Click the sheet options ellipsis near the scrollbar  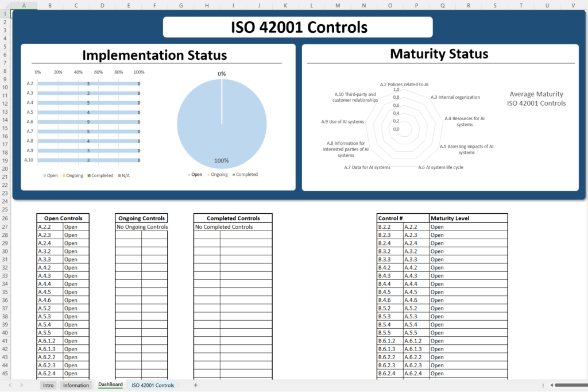(543, 385)
